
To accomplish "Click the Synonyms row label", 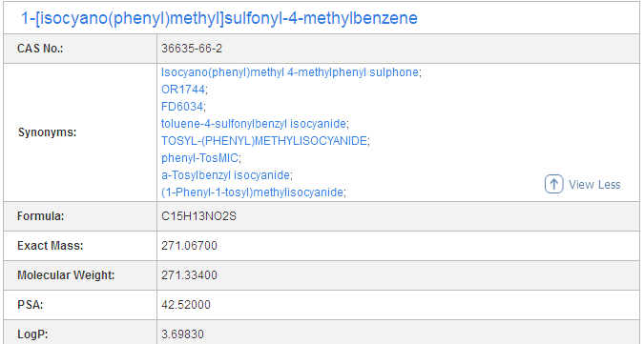I will [48, 132].
